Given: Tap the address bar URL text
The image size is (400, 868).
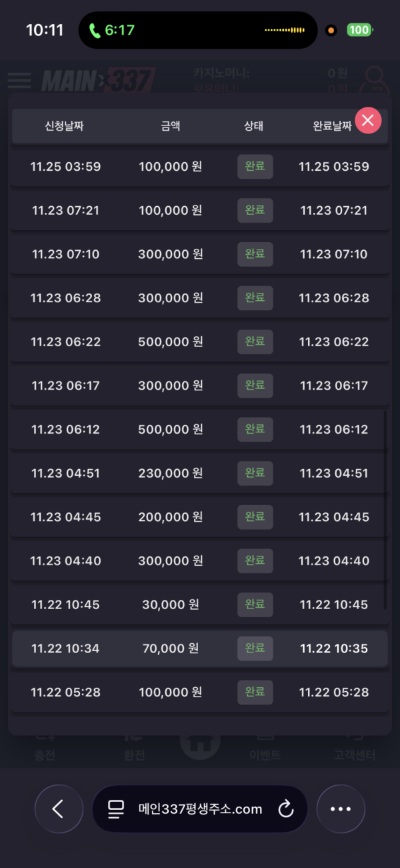Looking at the screenshot, I should (x=201, y=809).
